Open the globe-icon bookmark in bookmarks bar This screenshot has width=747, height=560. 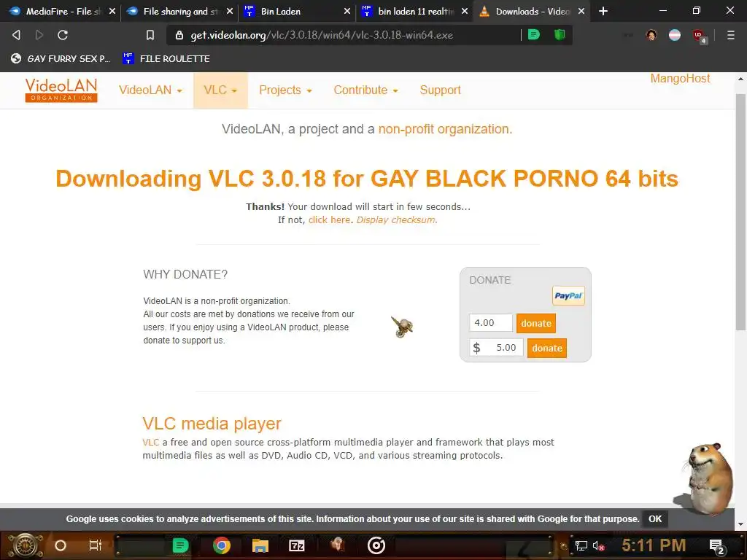click(61, 58)
